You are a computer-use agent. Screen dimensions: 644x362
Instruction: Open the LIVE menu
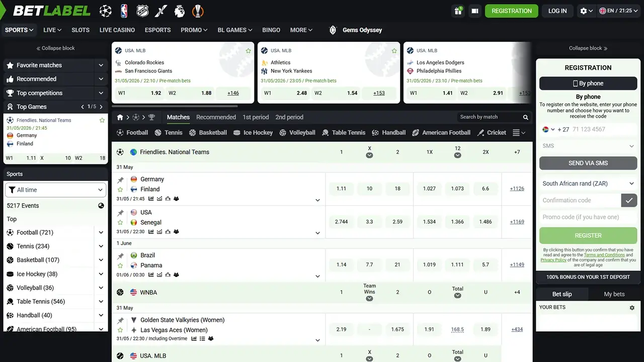pyautogui.click(x=52, y=30)
